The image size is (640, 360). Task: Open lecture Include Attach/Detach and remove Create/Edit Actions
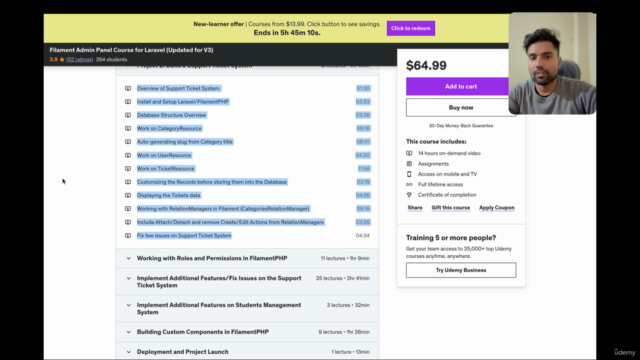click(x=230, y=222)
